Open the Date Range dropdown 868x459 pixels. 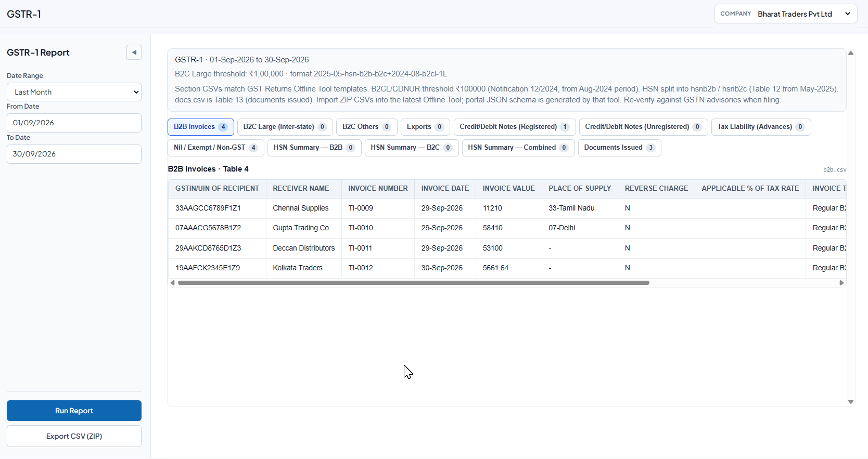pos(74,92)
